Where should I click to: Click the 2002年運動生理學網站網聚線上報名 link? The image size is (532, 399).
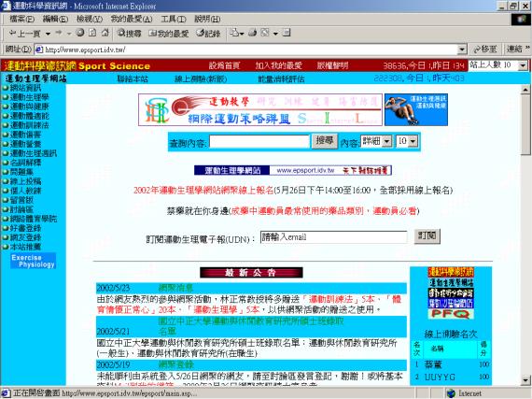pyautogui.click(x=203, y=191)
